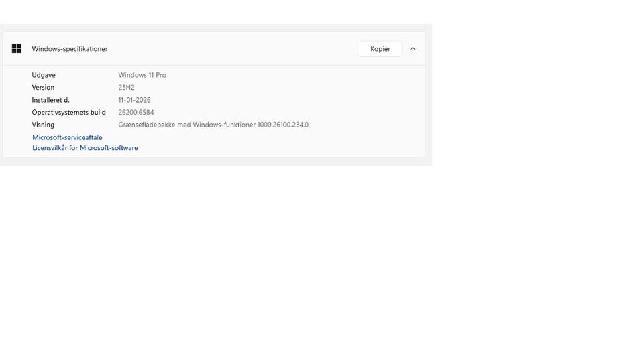Open Licensvilkår for Microsoft-software link

coord(85,147)
